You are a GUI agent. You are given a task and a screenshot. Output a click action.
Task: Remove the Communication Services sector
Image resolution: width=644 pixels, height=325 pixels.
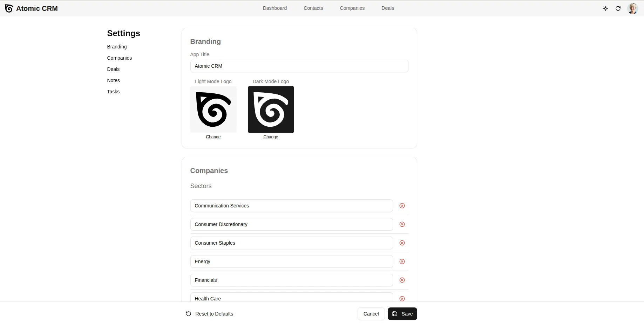coord(402,206)
